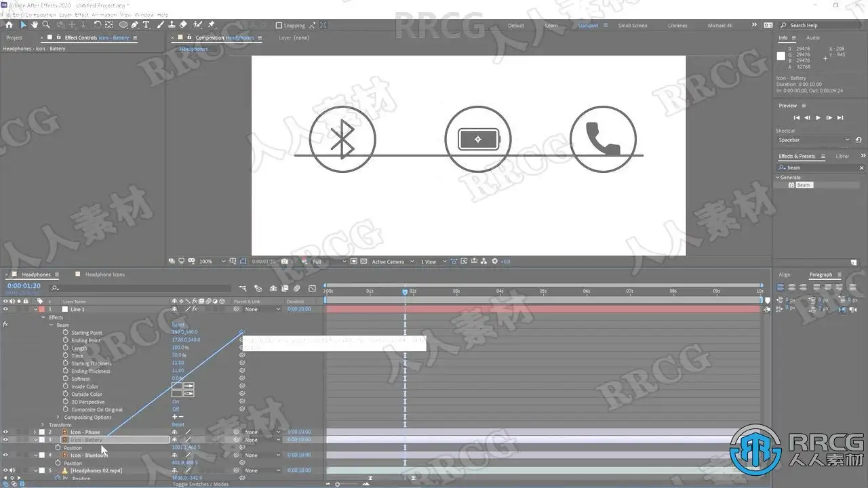Viewport: 868px width, 488px height.
Task: Click the Outside Color swatch
Action: pyautogui.click(x=177, y=394)
